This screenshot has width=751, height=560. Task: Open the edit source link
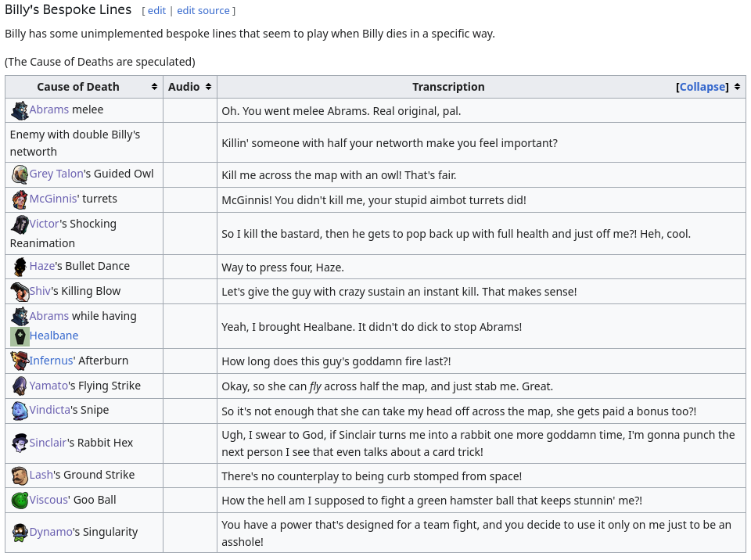203,11
